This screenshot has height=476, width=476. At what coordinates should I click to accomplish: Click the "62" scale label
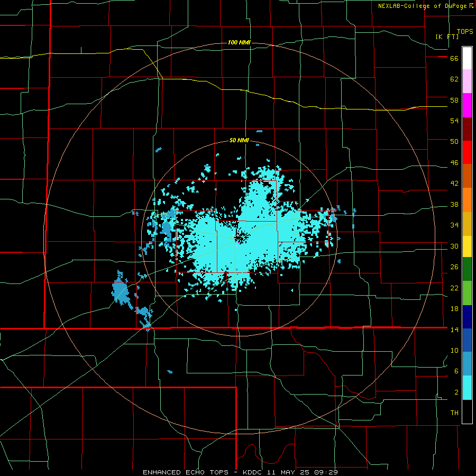(454, 79)
